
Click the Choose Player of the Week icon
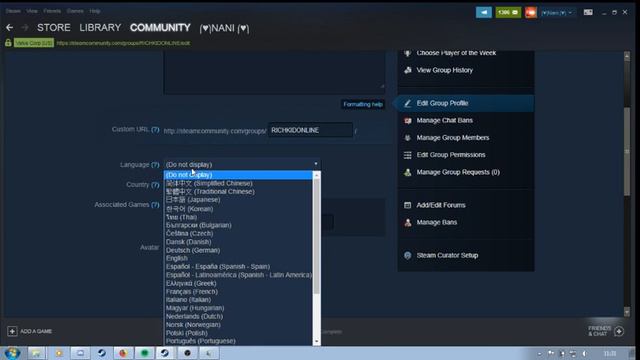click(x=407, y=53)
